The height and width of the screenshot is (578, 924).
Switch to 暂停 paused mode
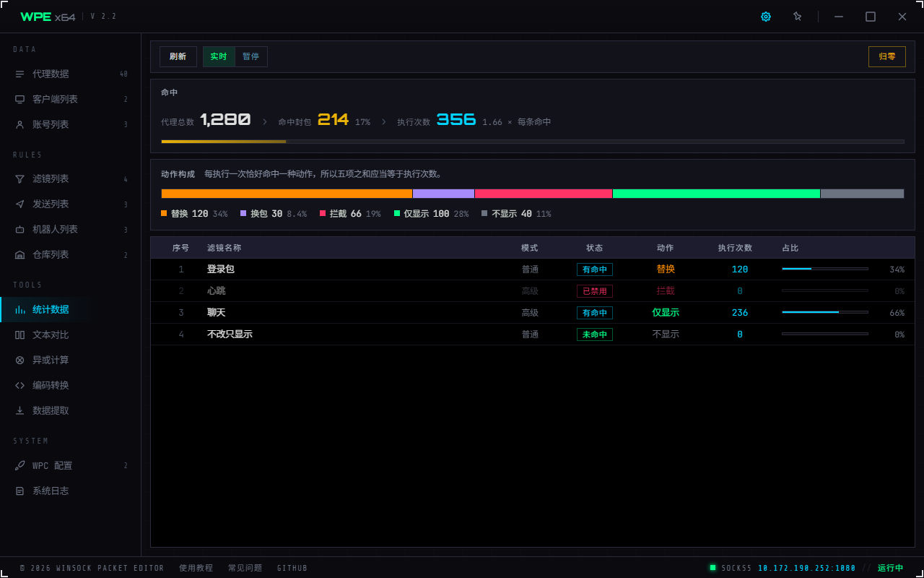tap(250, 56)
